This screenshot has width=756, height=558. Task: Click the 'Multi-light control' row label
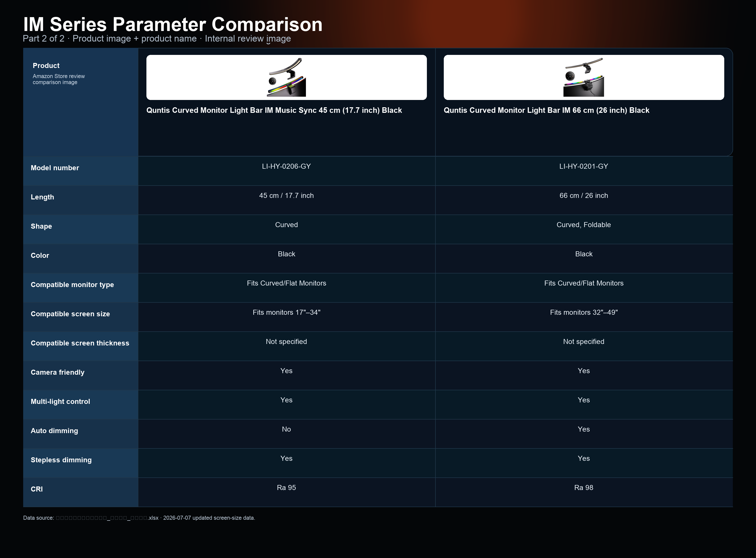coord(60,402)
